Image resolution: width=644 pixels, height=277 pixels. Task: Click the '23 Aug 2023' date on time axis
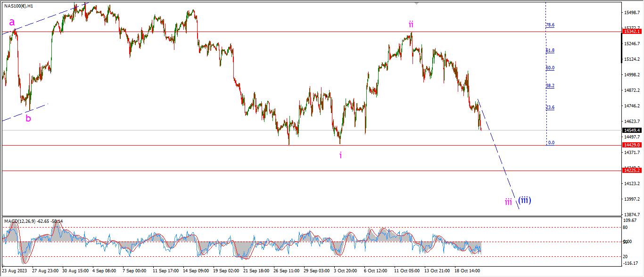(15, 271)
